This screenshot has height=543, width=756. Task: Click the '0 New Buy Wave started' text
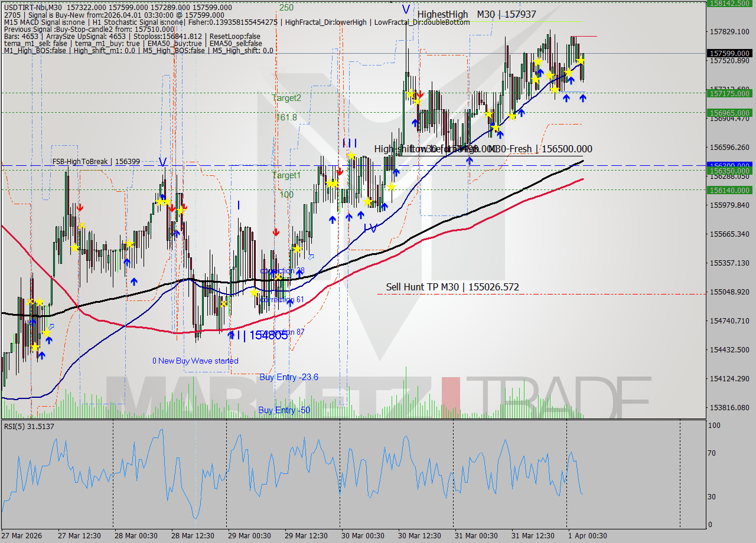pos(195,361)
